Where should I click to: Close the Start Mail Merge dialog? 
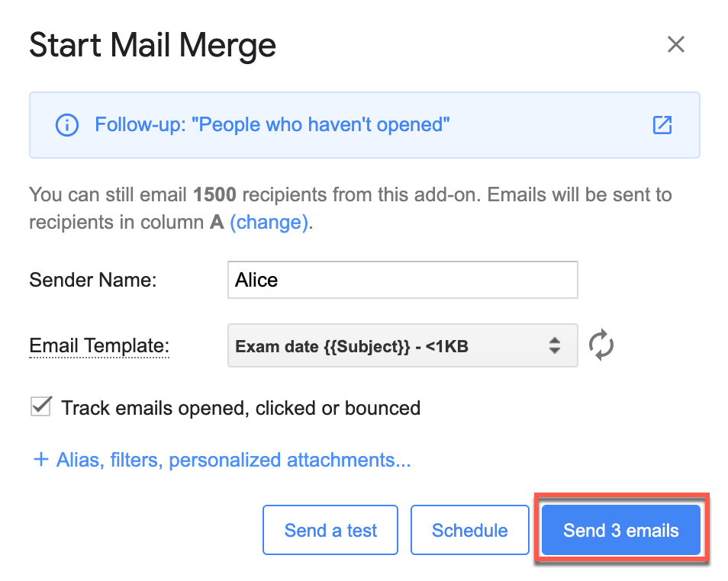pos(675,44)
